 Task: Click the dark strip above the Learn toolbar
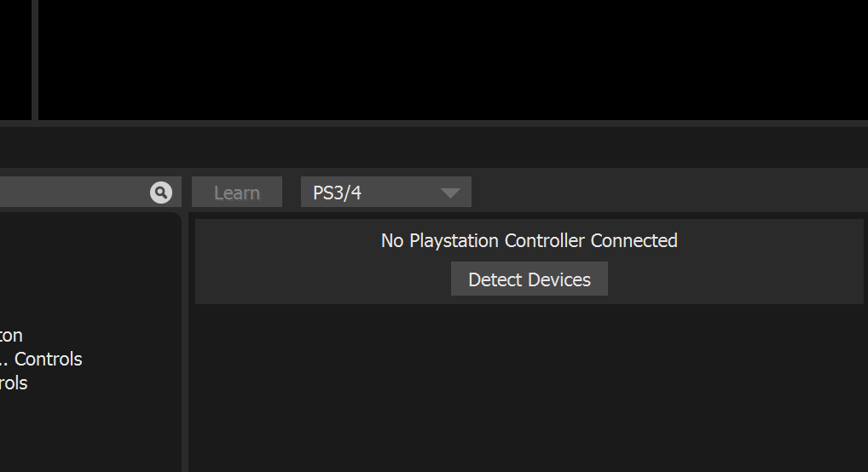click(x=434, y=147)
